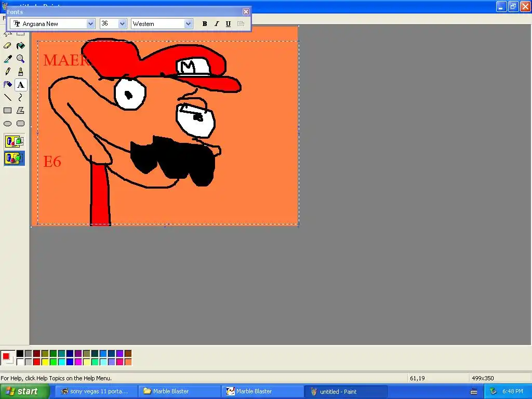Select the Pick Color eyedropper tool
This screenshot has width=532, height=399.
pos(7,59)
